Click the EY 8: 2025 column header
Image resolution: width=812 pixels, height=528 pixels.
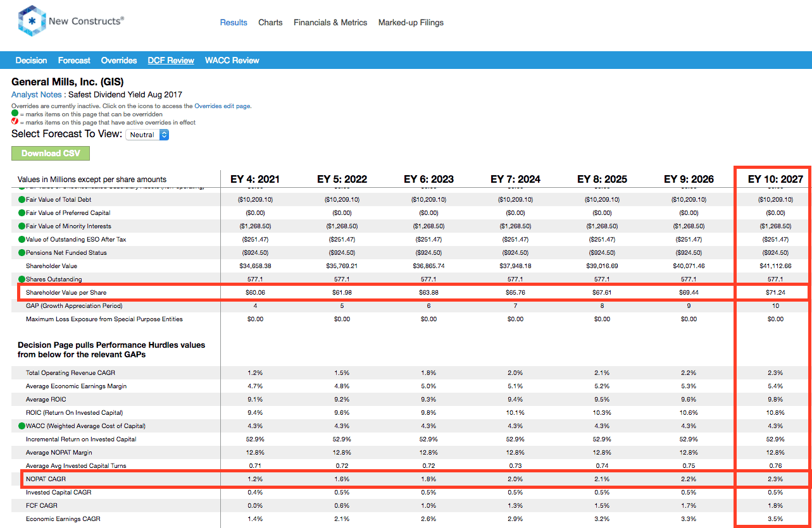coord(602,179)
